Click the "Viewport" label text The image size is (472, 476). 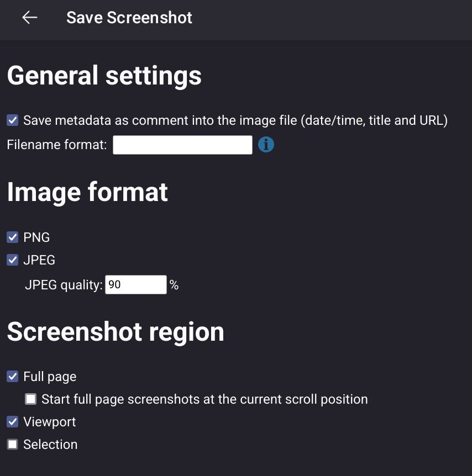click(50, 422)
